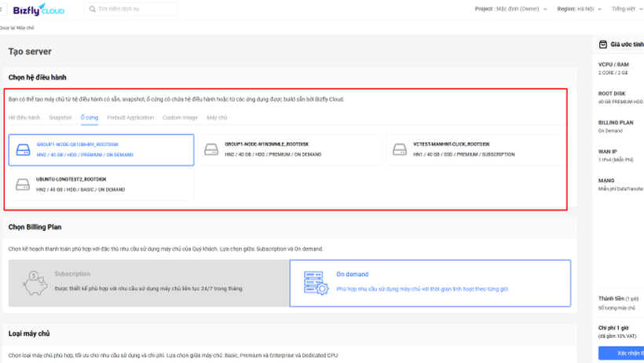This screenshot has width=644, height=363.
Task: Open the Project Mặc định (Owner) dropdown
Action: (x=511, y=9)
